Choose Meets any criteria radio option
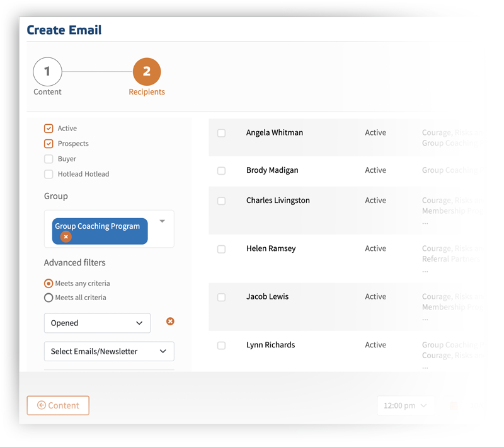The height and width of the screenshot is (447, 504). 49,283
